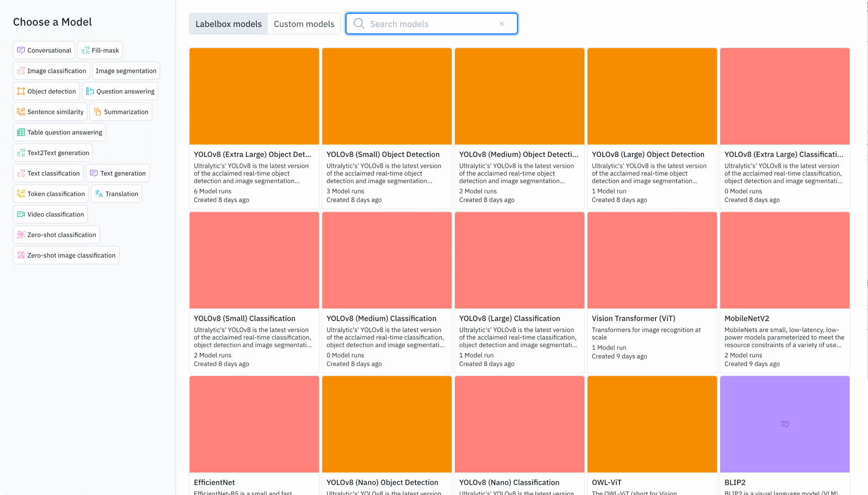Select the Labelbox models tab

click(x=228, y=24)
